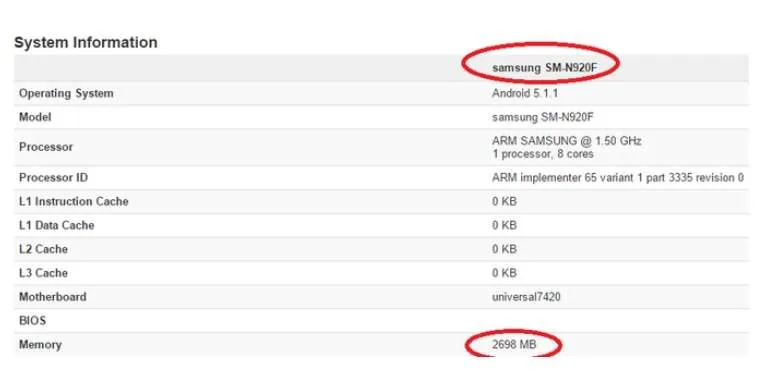The height and width of the screenshot is (380, 759).
Task: Click the L3 Cache label
Action: pos(43,273)
